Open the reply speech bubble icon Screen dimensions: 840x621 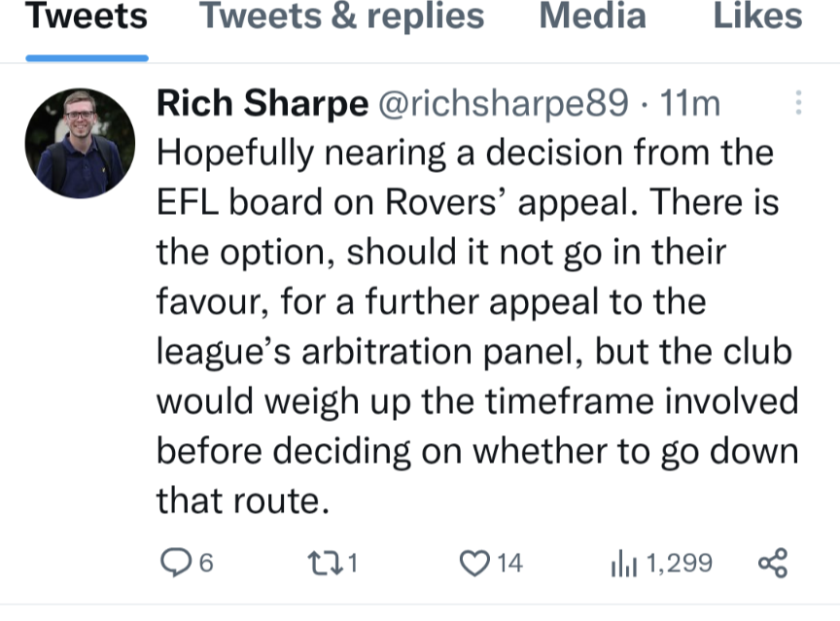[x=176, y=563]
